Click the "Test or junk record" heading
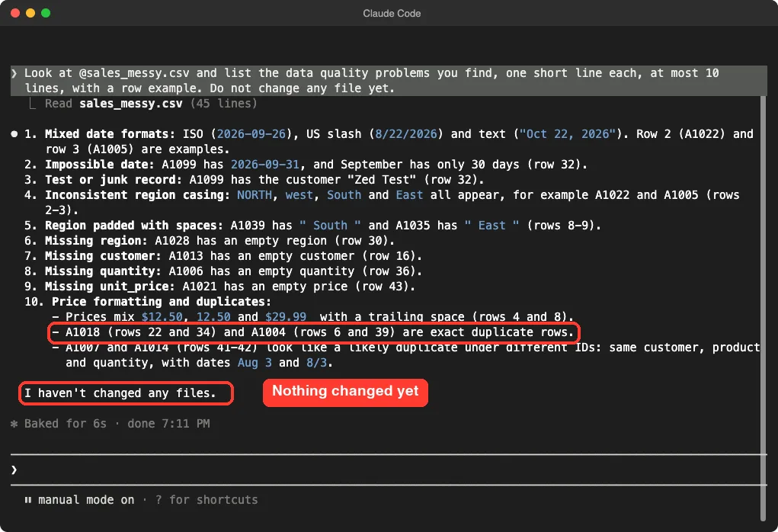778x532 pixels. coord(113,180)
